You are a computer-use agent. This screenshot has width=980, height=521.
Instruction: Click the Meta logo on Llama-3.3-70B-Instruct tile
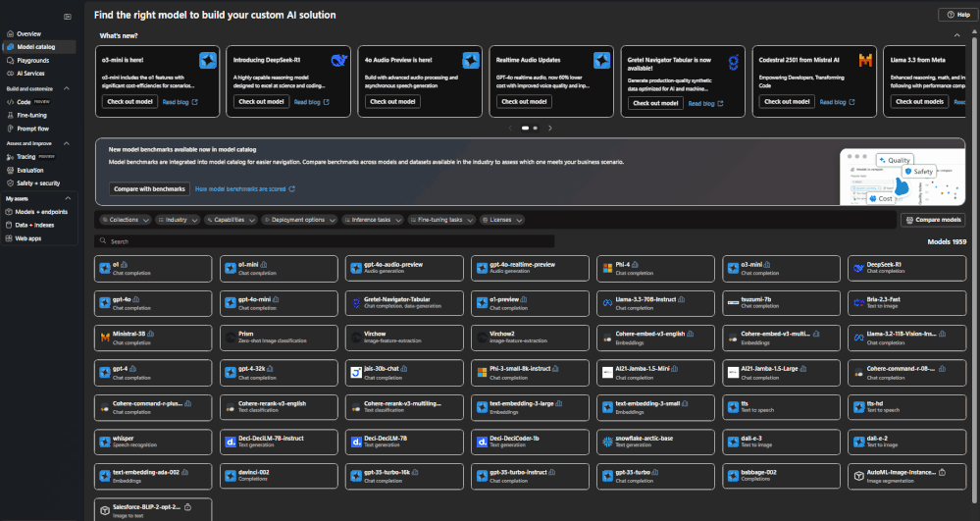point(607,303)
